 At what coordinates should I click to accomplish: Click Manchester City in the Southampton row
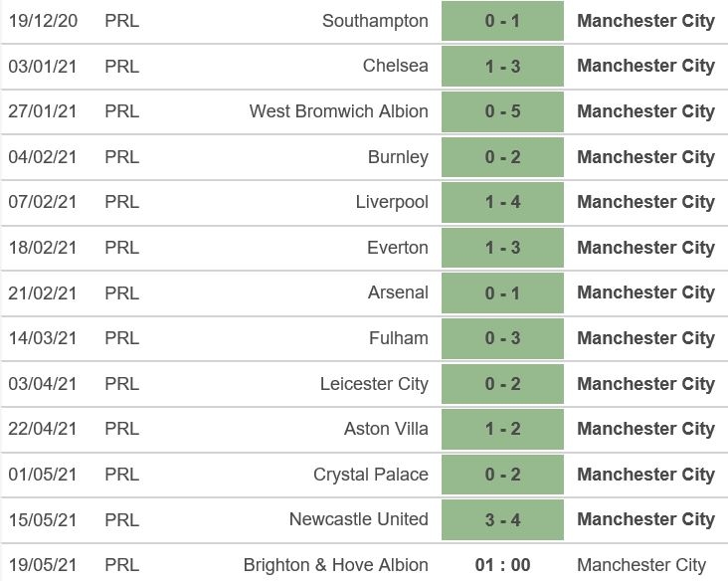click(645, 21)
